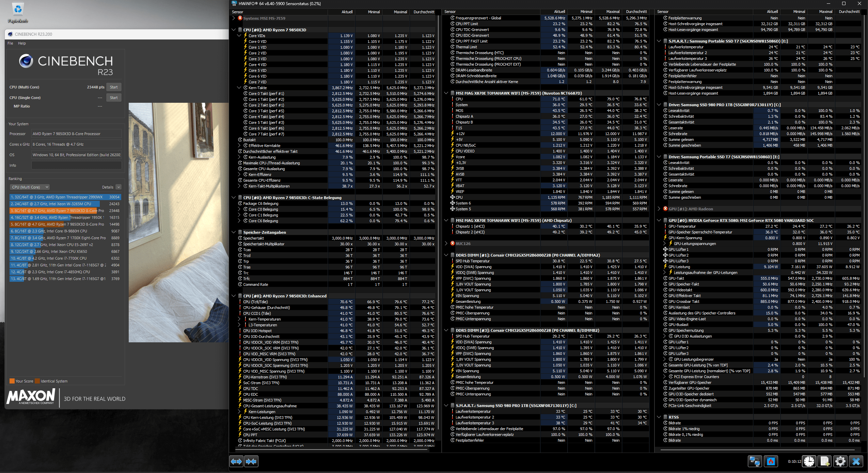Expand the Kern-Auslastung tree row
Screen dimensions: 868x473
point(239,157)
